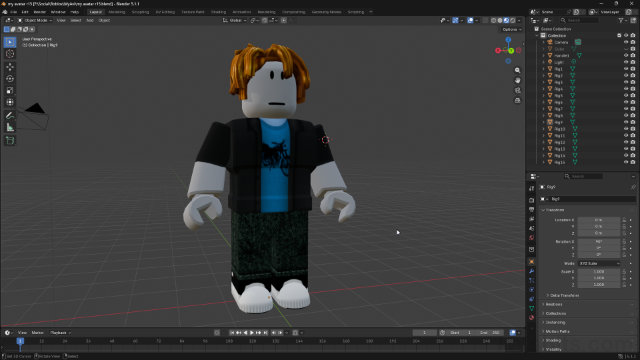Select the Measure ruler tool

(10, 127)
